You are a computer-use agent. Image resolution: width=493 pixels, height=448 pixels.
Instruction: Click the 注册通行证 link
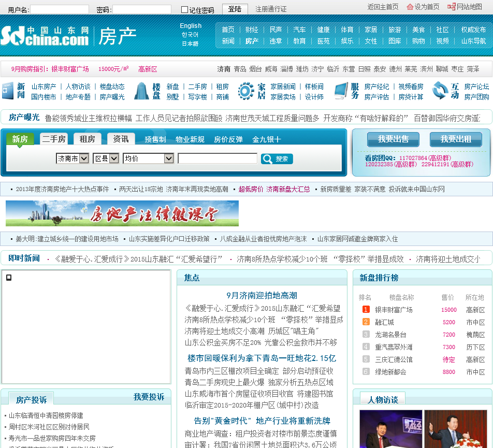click(271, 9)
